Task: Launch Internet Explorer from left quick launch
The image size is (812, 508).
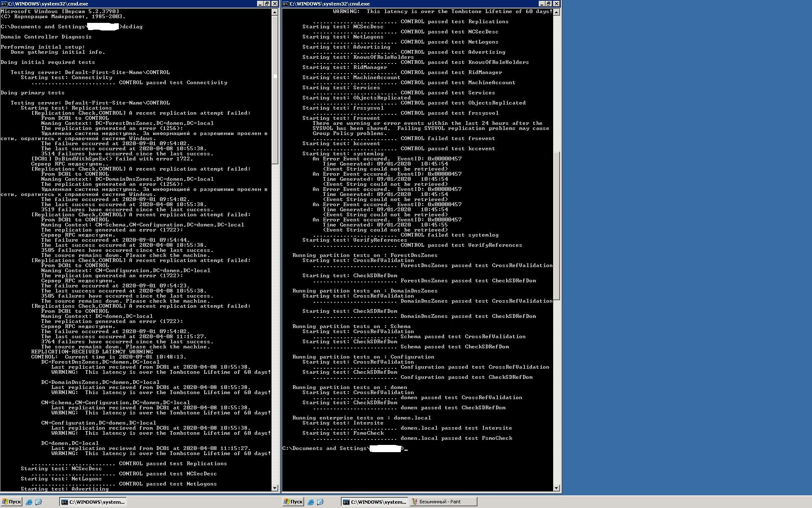Action: pos(29,502)
